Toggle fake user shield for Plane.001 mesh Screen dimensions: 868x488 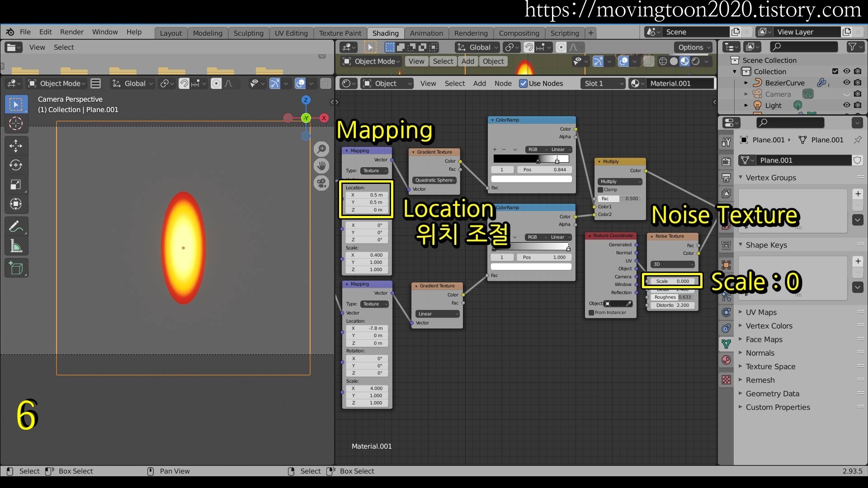click(857, 160)
